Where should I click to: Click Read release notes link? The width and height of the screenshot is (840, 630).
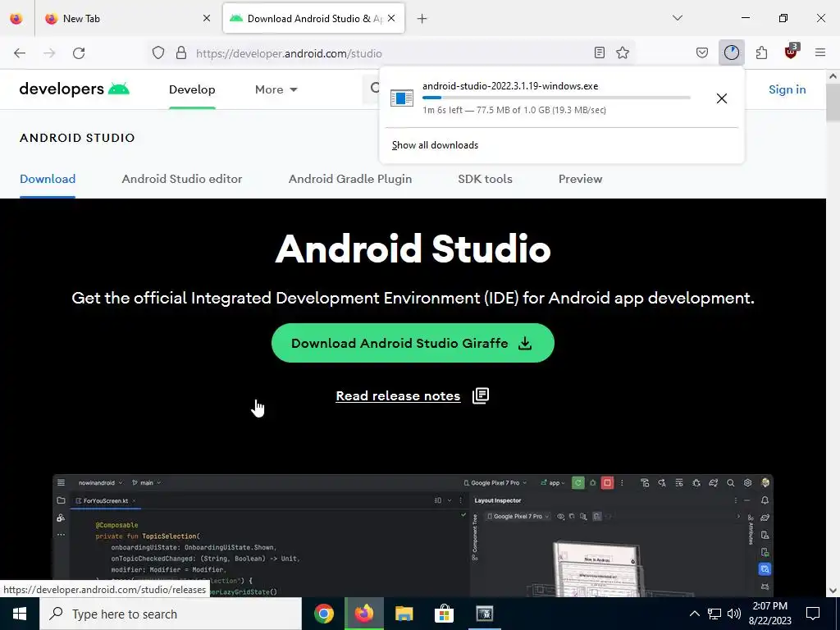pos(398,396)
